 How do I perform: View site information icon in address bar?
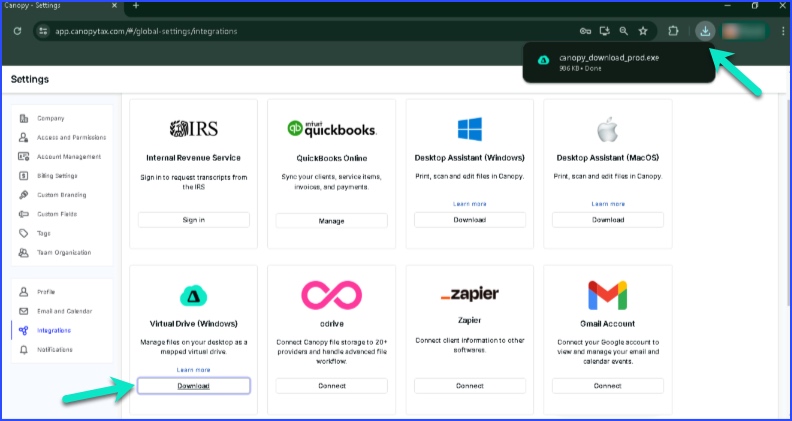pyautogui.click(x=43, y=31)
